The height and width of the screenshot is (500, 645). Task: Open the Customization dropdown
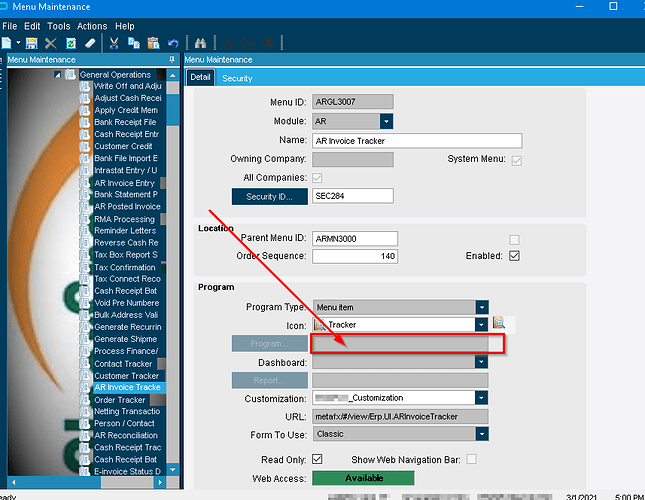point(481,398)
